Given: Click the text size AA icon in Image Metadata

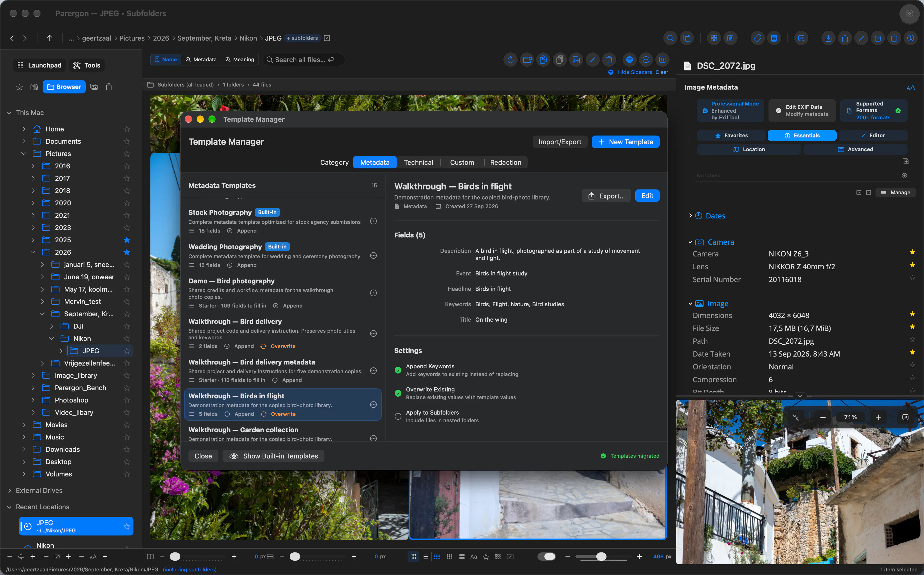Looking at the screenshot, I should 910,88.
